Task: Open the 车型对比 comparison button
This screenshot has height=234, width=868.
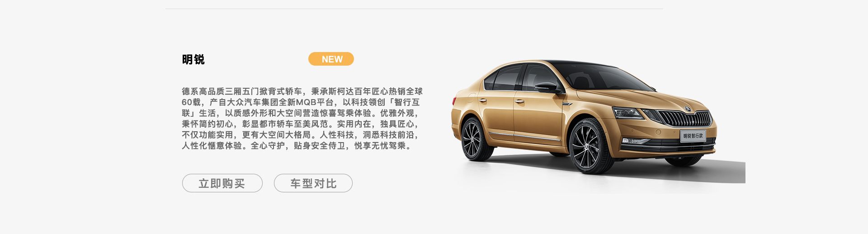Action: tap(313, 183)
